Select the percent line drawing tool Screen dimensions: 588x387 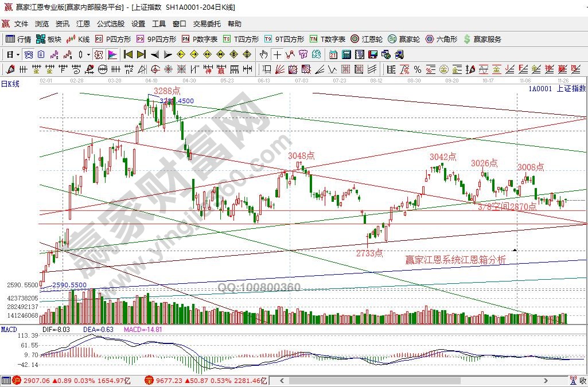pyautogui.click(x=417, y=69)
